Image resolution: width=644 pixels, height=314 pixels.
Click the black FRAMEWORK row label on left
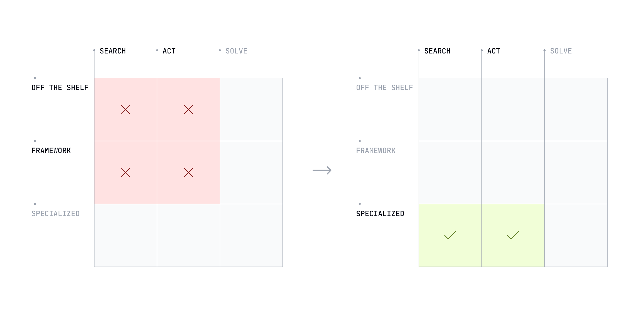[51, 151]
